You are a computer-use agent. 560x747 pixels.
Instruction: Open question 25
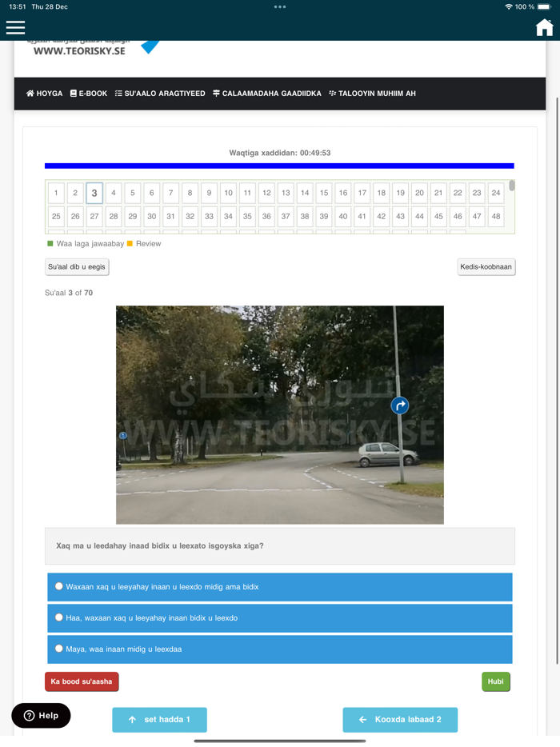click(56, 216)
